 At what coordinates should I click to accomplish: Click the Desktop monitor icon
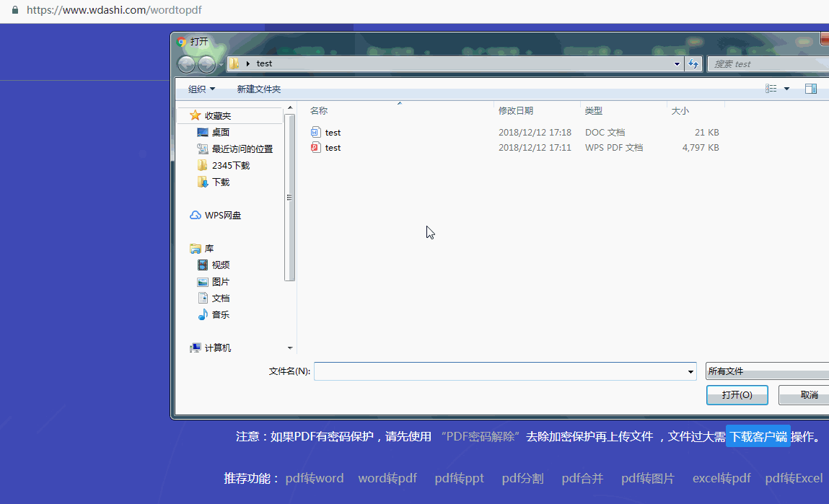click(203, 132)
